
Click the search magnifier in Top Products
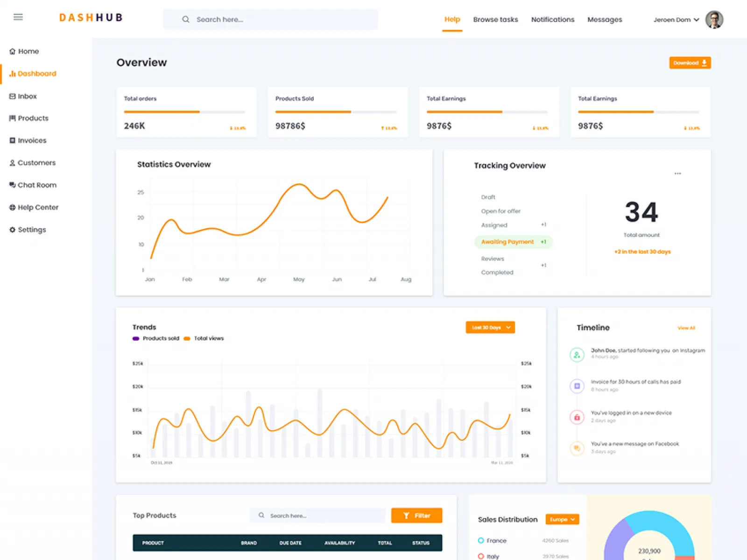(262, 515)
